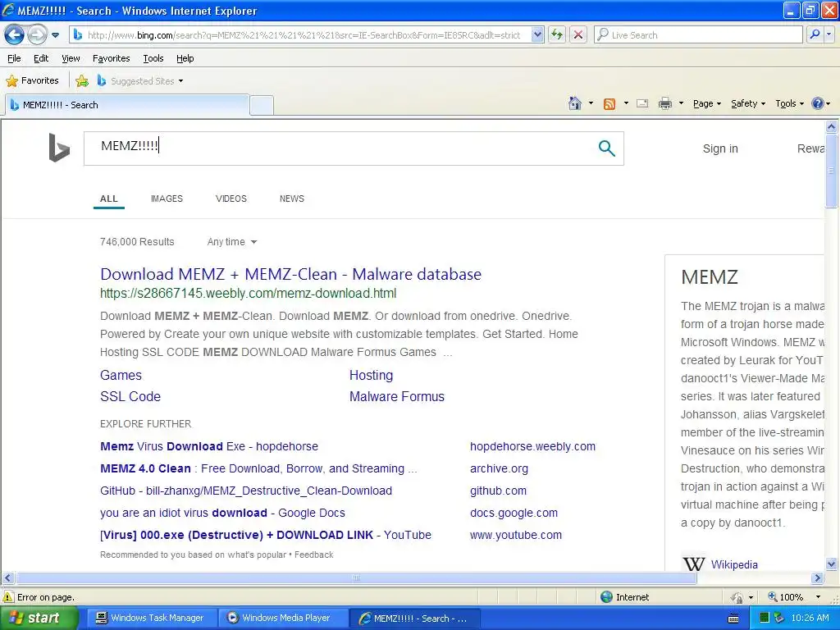Click the Feedback link under Explore Further
Image resolution: width=840 pixels, height=630 pixels.
click(x=314, y=555)
